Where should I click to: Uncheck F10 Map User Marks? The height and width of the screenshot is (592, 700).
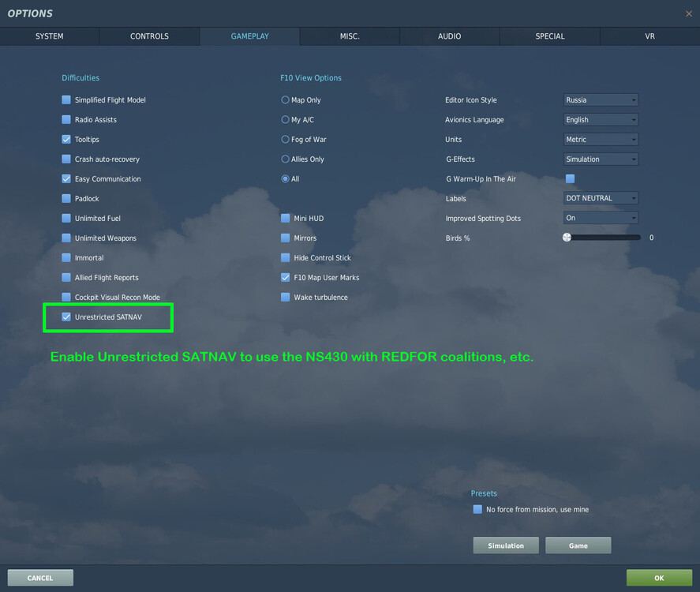[285, 277]
